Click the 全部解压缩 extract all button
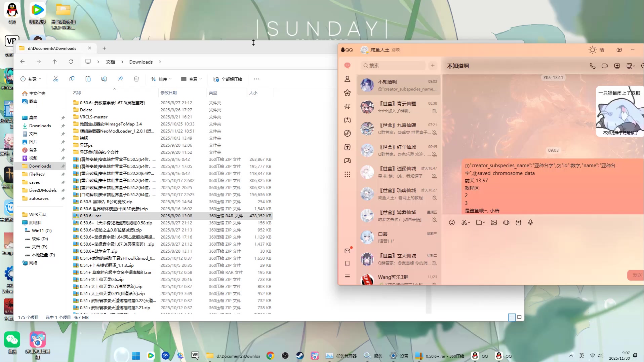Screen dimensions: 644x362 (x=228, y=79)
